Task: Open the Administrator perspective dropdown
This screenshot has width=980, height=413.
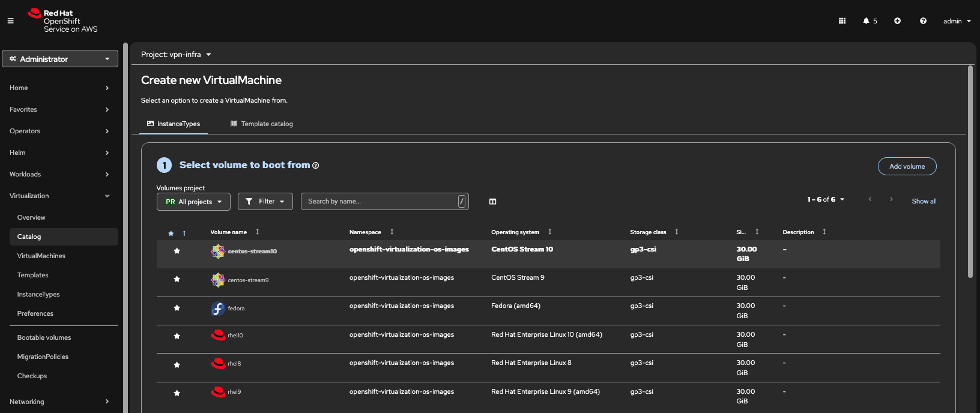Action: pos(60,59)
